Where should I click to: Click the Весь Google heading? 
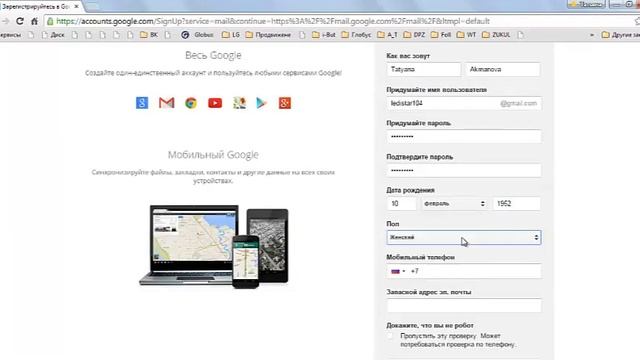click(x=213, y=55)
